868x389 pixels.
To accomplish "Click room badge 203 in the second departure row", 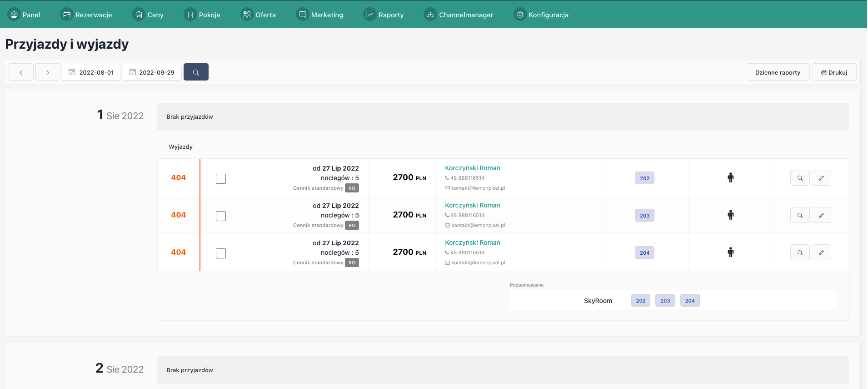I will [644, 215].
